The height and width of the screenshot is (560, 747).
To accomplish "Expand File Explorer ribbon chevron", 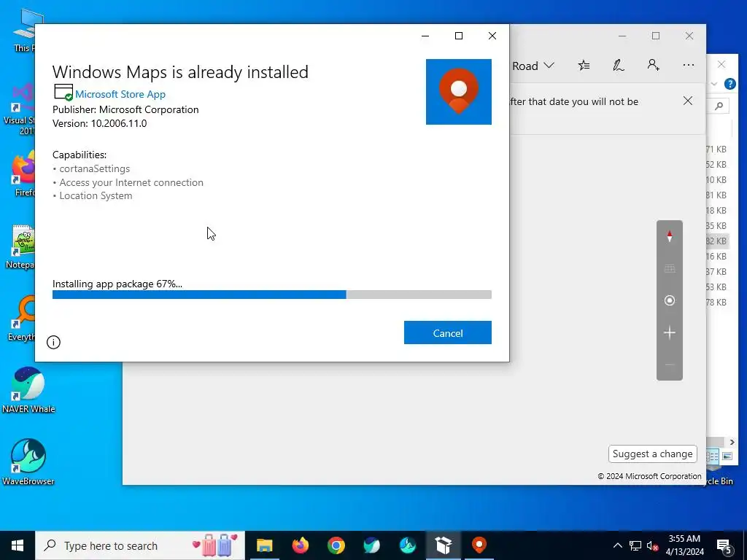I will [713, 85].
